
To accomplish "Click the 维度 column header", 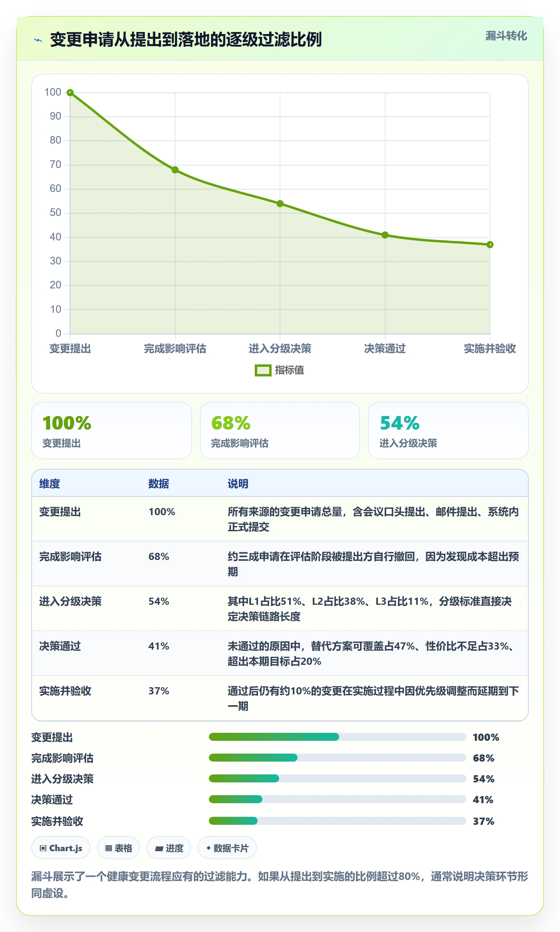I will coord(50,484).
